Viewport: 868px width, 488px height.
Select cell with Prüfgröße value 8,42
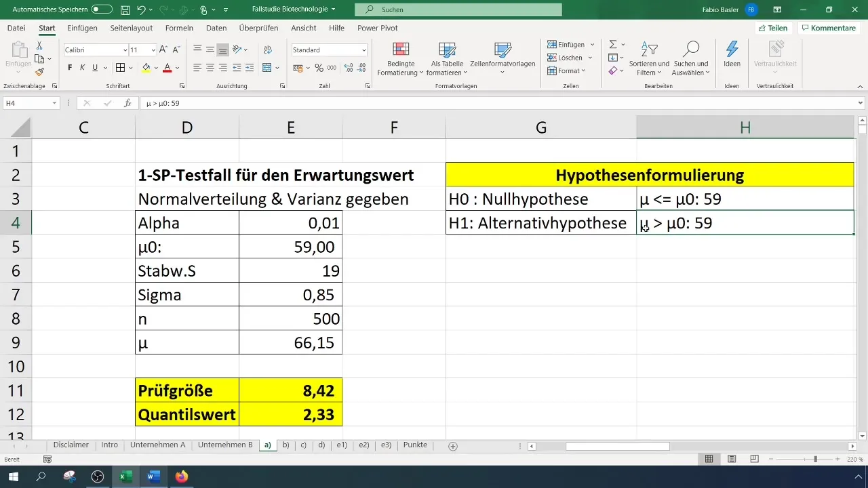pyautogui.click(x=290, y=390)
